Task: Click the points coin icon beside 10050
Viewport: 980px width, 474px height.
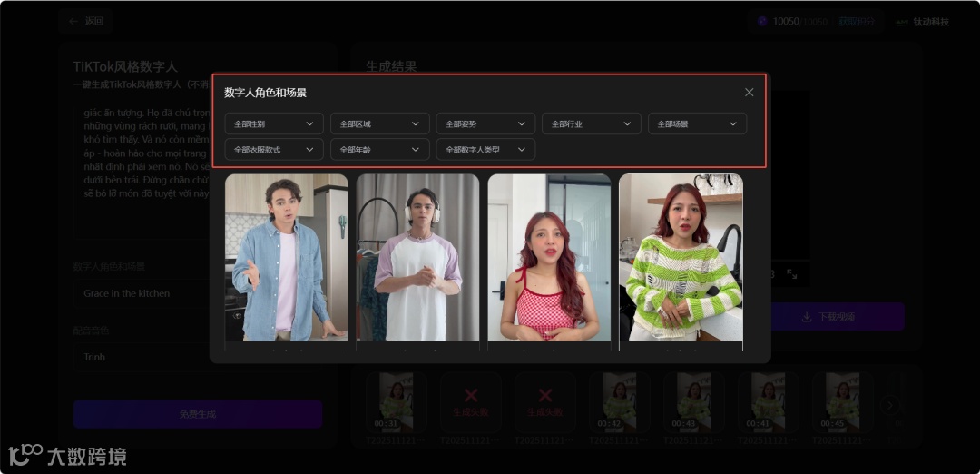Action: pyautogui.click(x=762, y=21)
